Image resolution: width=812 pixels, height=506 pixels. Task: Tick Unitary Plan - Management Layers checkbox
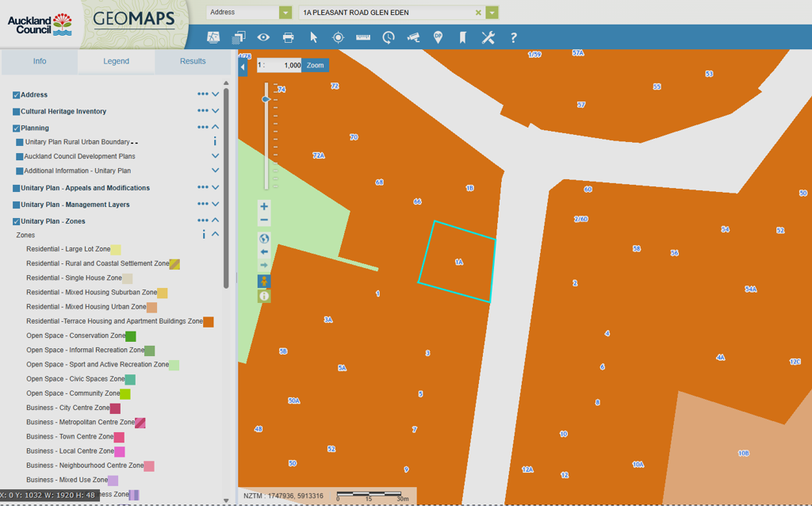point(16,205)
